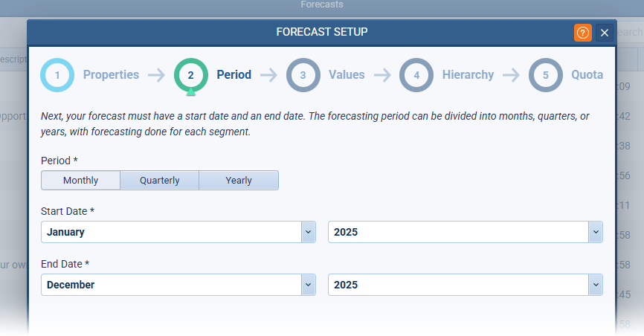Open the Hierarchy step label
Screen dimensions: 644x336
(x=468, y=75)
